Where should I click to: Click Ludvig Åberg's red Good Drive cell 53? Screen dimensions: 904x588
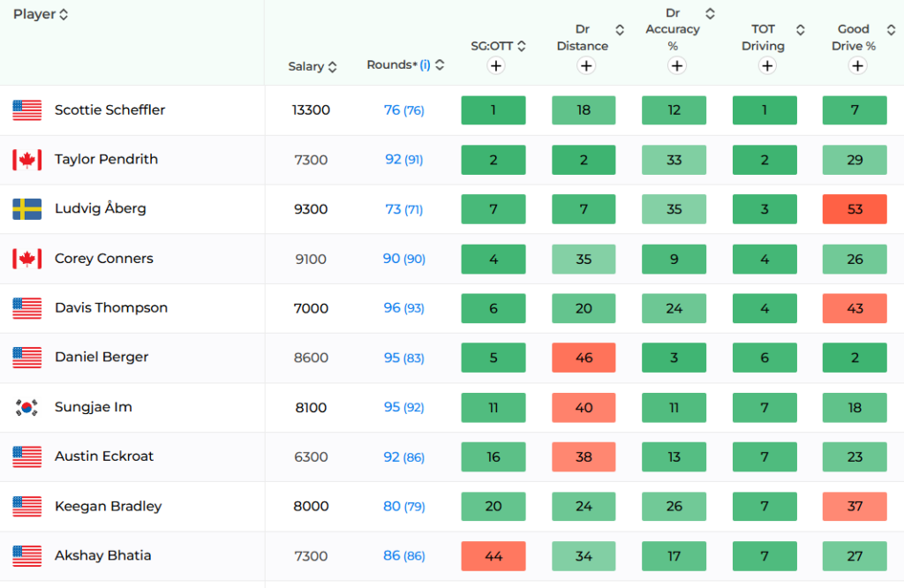(855, 209)
